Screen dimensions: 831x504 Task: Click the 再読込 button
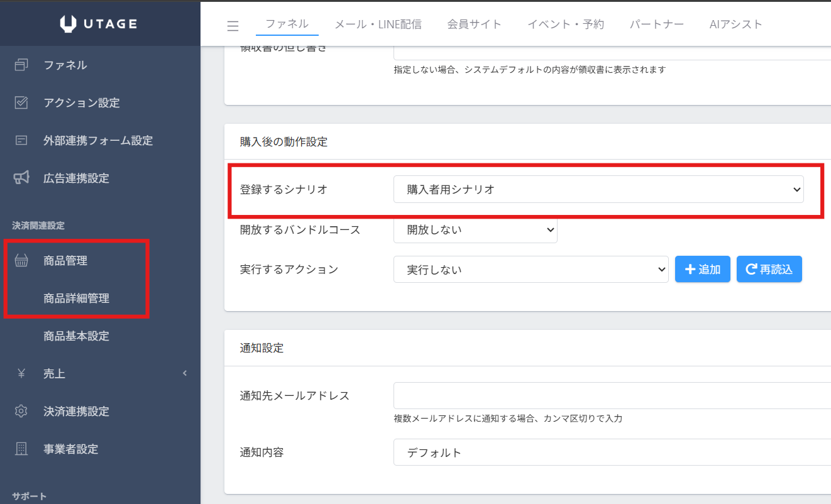click(x=769, y=269)
